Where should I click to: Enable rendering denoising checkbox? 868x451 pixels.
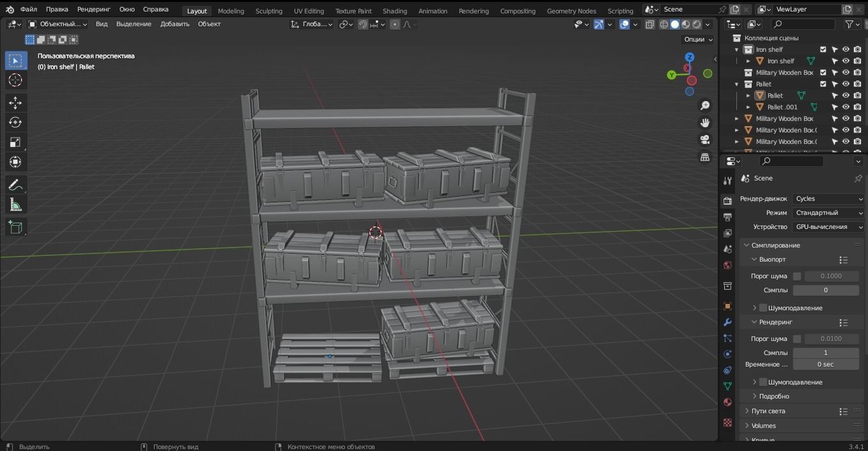click(x=763, y=383)
